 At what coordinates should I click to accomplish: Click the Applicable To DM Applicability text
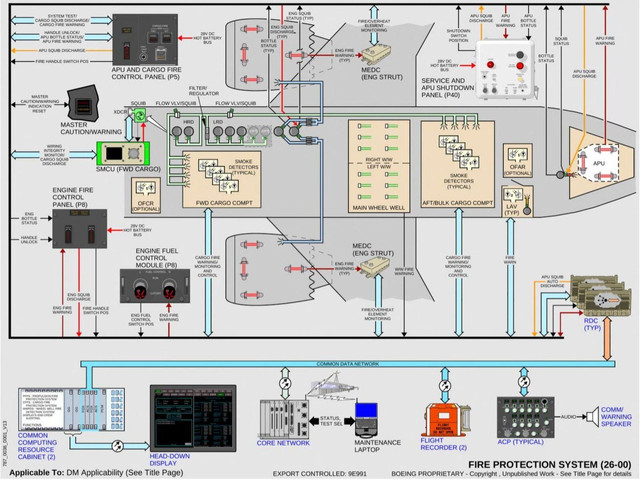[96, 473]
